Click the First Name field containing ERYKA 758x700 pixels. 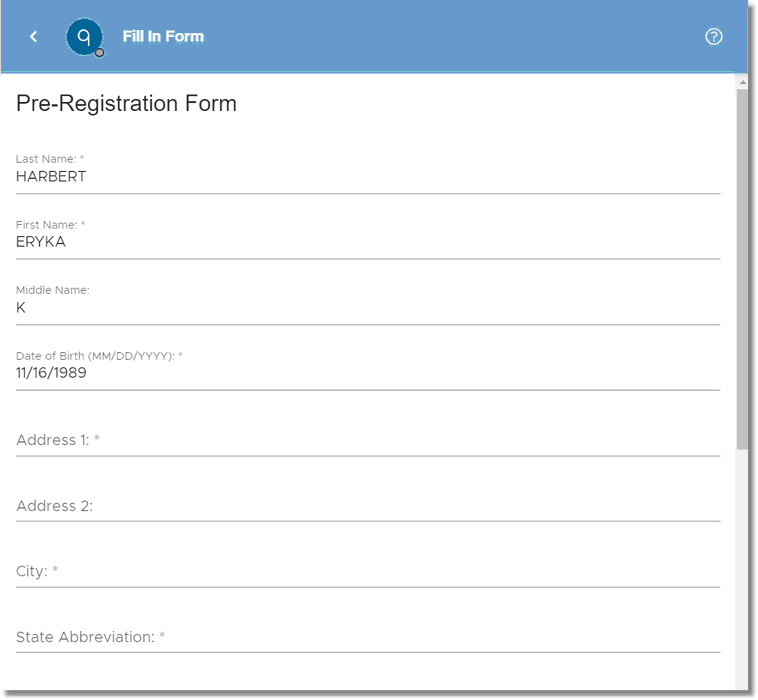(368, 242)
